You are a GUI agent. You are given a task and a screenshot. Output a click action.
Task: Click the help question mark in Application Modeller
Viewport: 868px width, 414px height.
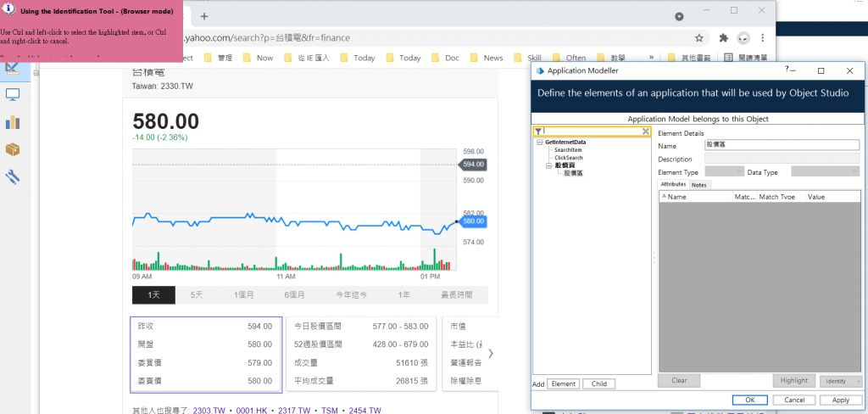click(787, 70)
